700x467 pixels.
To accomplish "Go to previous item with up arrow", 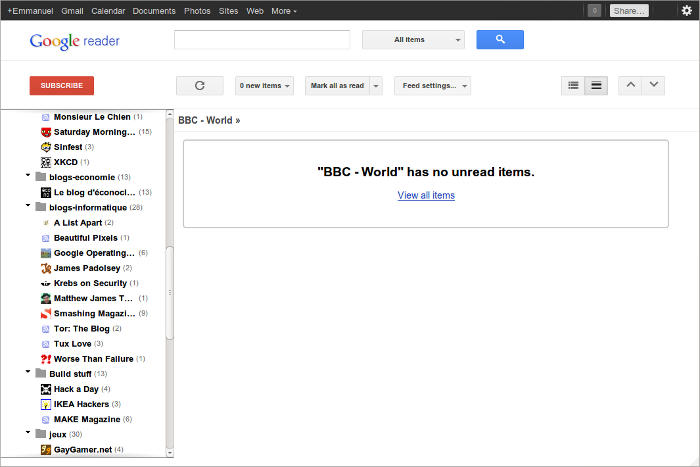I will [x=630, y=85].
